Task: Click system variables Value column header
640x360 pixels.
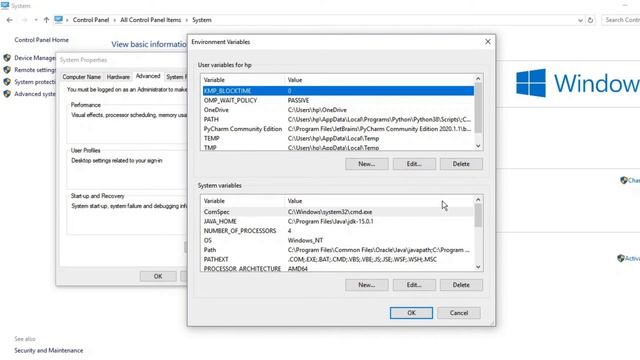Action: click(379, 201)
